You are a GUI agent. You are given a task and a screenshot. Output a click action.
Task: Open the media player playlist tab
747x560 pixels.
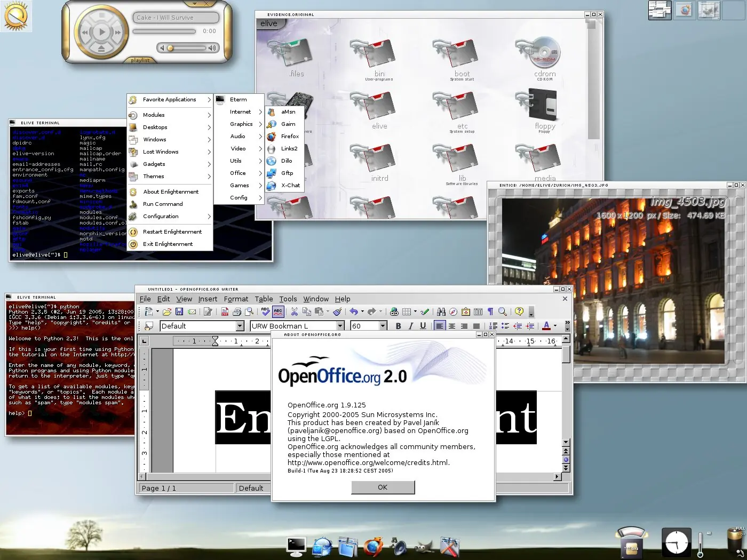point(140,60)
